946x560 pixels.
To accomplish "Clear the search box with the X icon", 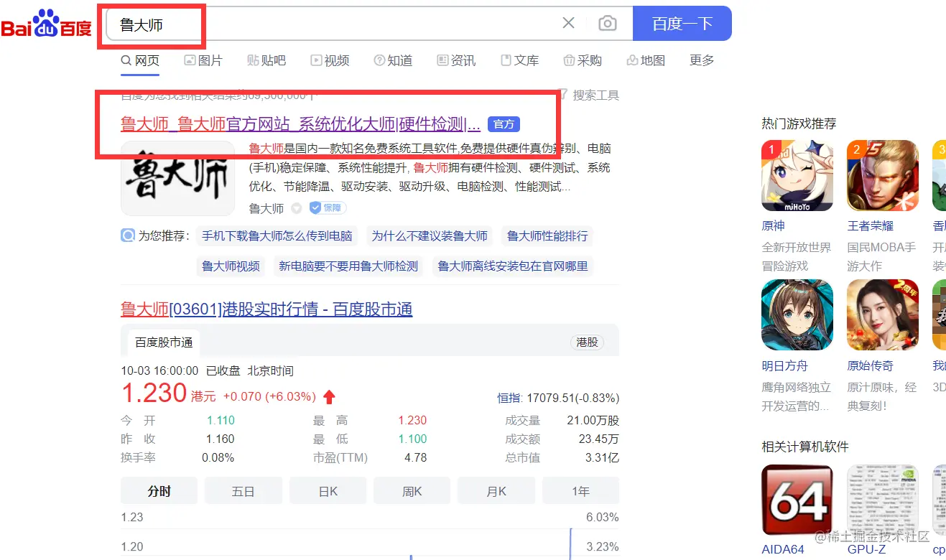I will coord(568,23).
